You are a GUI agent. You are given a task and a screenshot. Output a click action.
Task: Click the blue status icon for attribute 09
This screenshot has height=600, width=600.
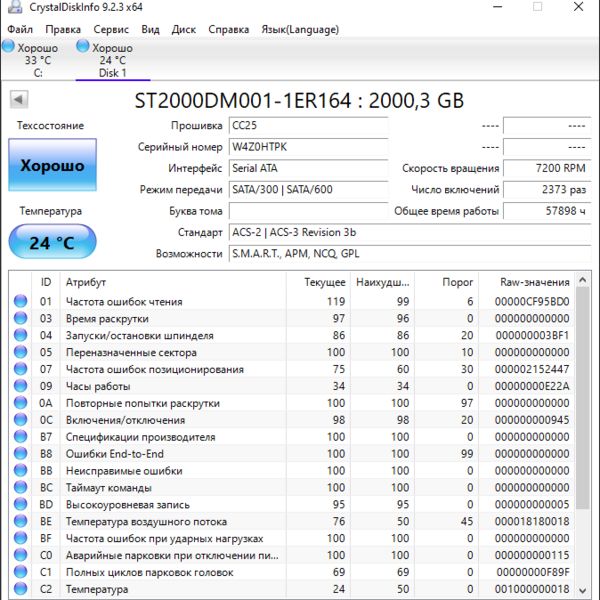21,386
